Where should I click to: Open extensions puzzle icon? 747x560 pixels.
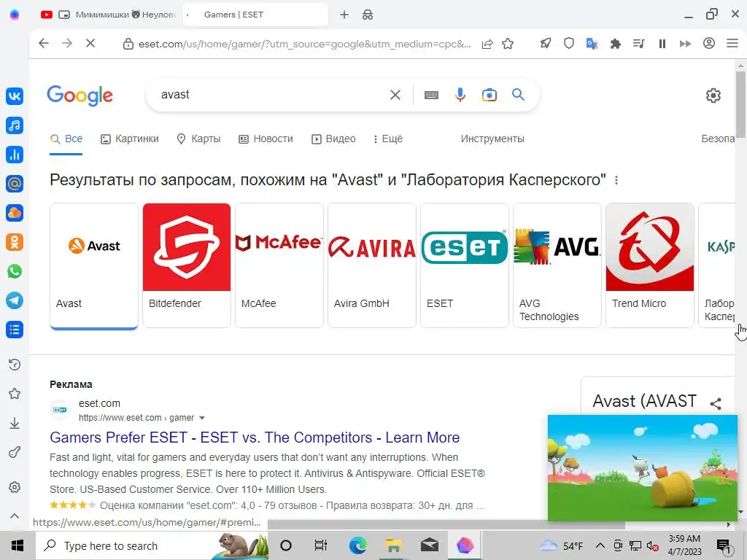click(616, 44)
